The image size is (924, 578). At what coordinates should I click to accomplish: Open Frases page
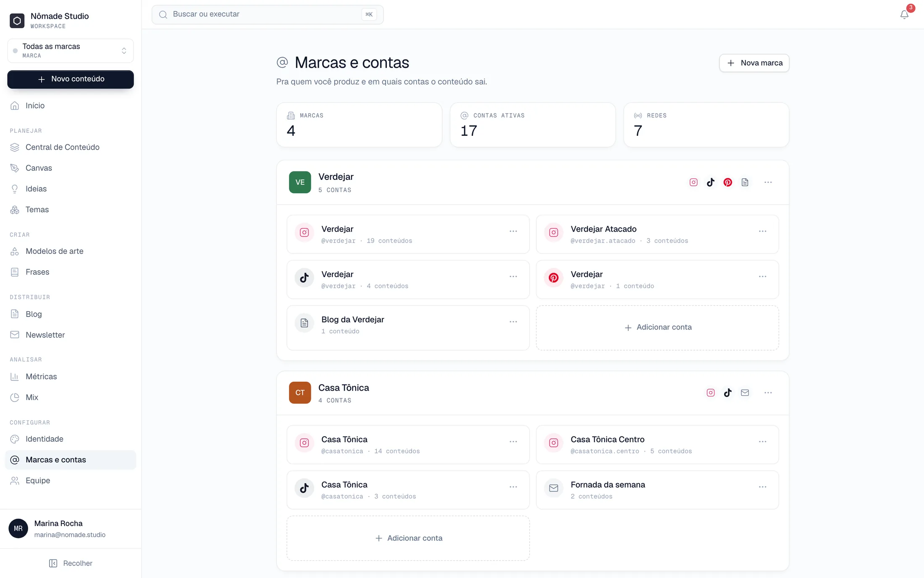(71, 272)
